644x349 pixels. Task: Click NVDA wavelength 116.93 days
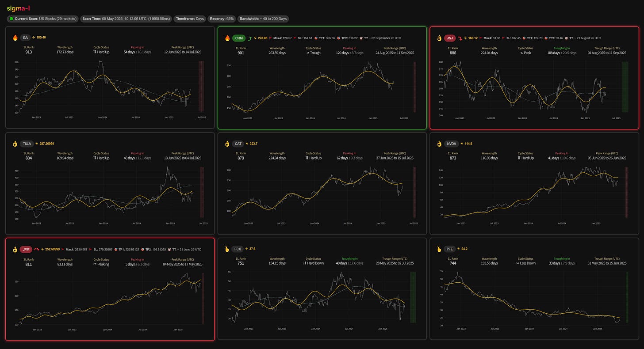[489, 158]
